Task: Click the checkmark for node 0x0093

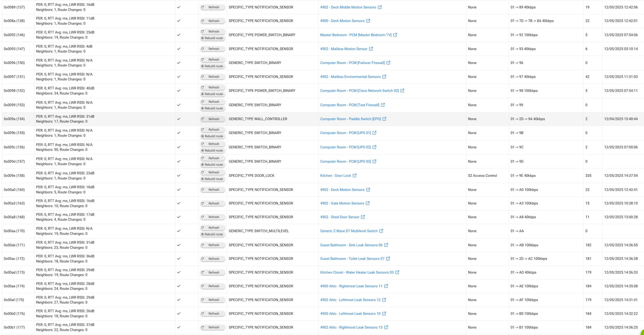Action: (179, 49)
